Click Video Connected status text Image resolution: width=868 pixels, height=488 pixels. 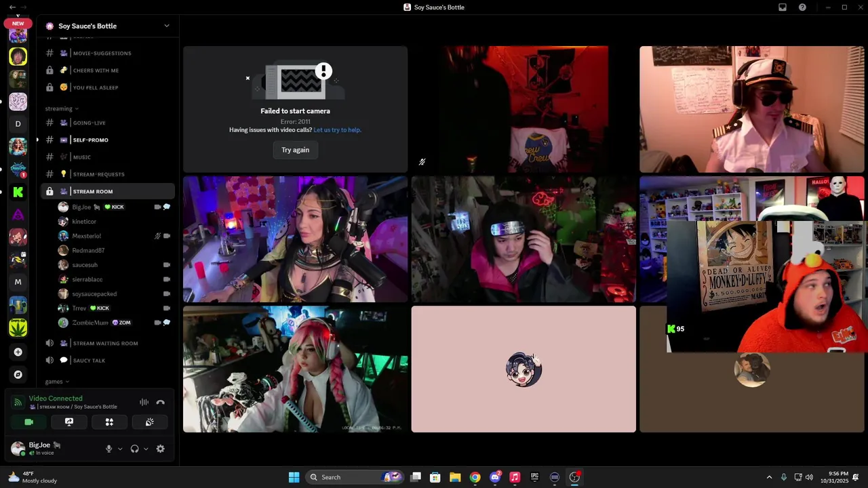[x=56, y=399]
